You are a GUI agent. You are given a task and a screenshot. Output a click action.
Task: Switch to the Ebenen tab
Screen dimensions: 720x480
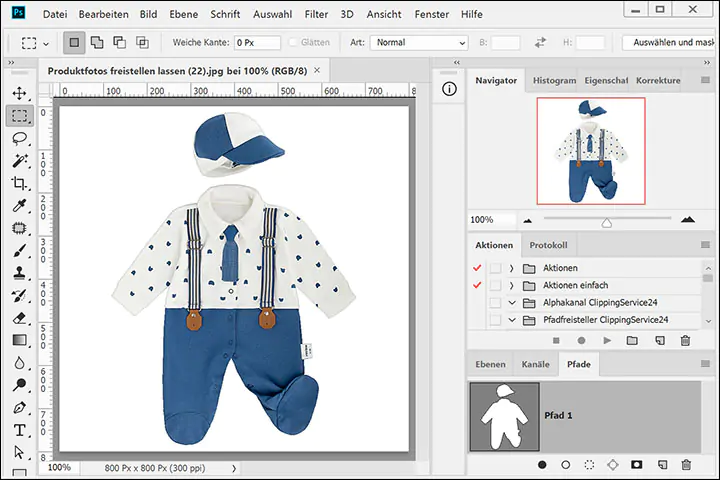point(490,365)
